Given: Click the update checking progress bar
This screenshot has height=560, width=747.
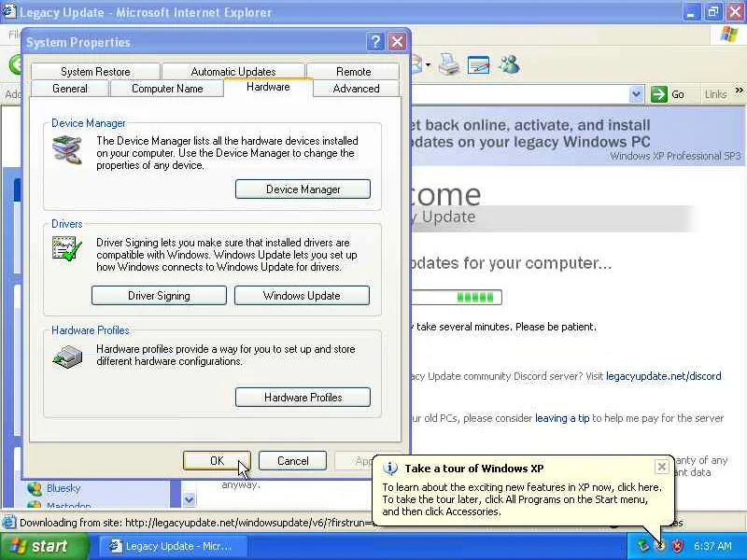Looking at the screenshot, I should pos(457,297).
